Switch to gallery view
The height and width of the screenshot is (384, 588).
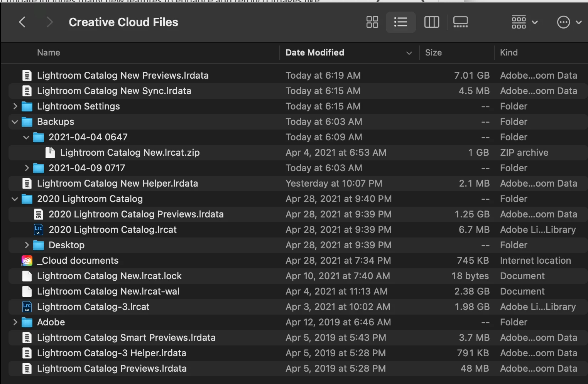tap(460, 22)
